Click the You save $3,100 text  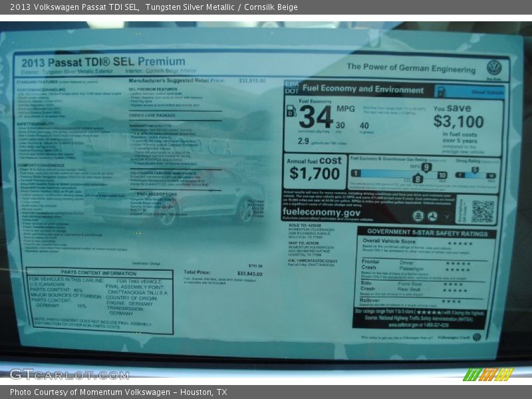pyautogui.click(x=459, y=117)
